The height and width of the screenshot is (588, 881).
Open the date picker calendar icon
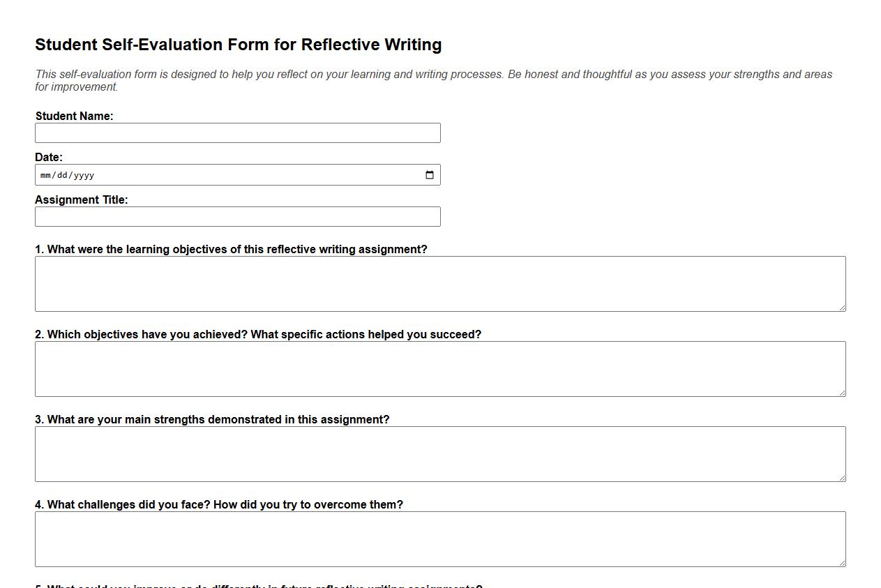click(429, 174)
